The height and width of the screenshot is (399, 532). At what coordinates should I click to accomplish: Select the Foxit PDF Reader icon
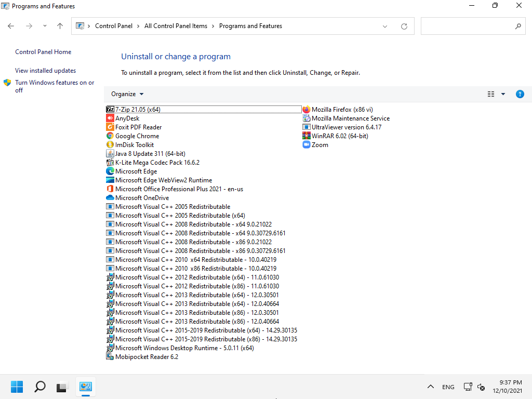pos(110,127)
